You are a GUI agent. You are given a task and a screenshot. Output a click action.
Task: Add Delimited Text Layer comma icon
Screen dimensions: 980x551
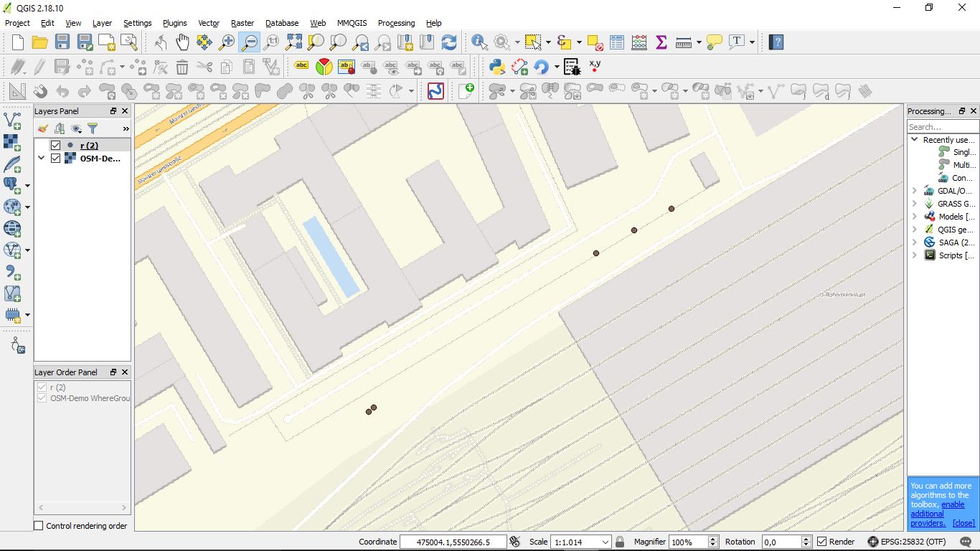click(x=12, y=271)
